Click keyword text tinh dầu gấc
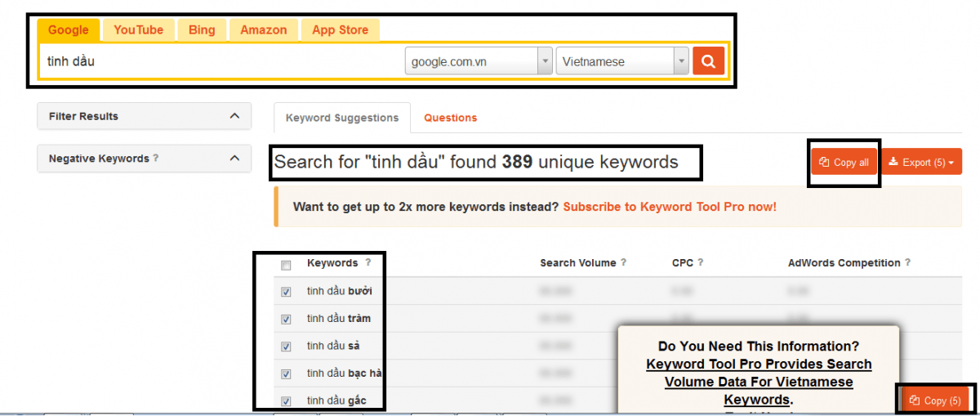 click(336, 400)
